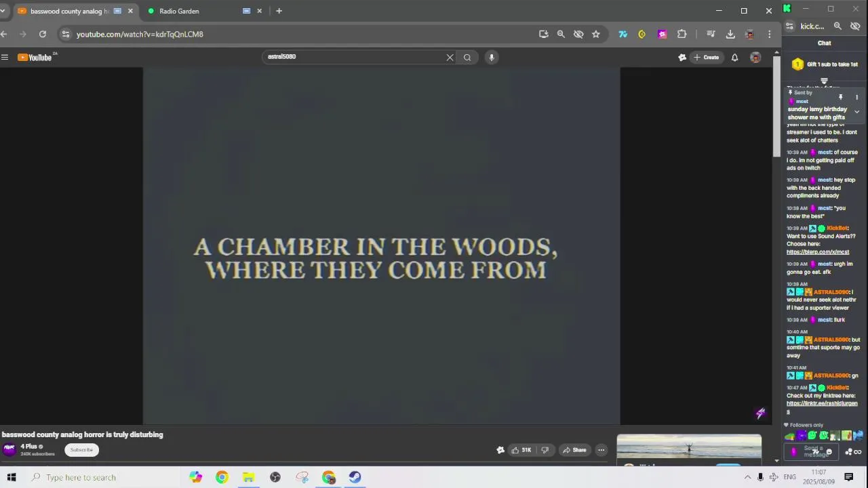Open Chrome zoom indicator in address bar
The image size is (868, 488).
[x=561, y=34]
